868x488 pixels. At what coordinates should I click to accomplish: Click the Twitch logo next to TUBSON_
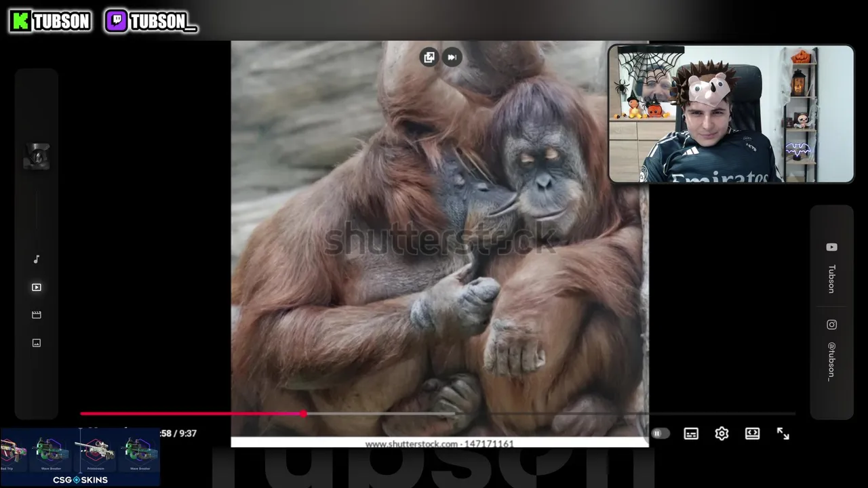tap(117, 21)
